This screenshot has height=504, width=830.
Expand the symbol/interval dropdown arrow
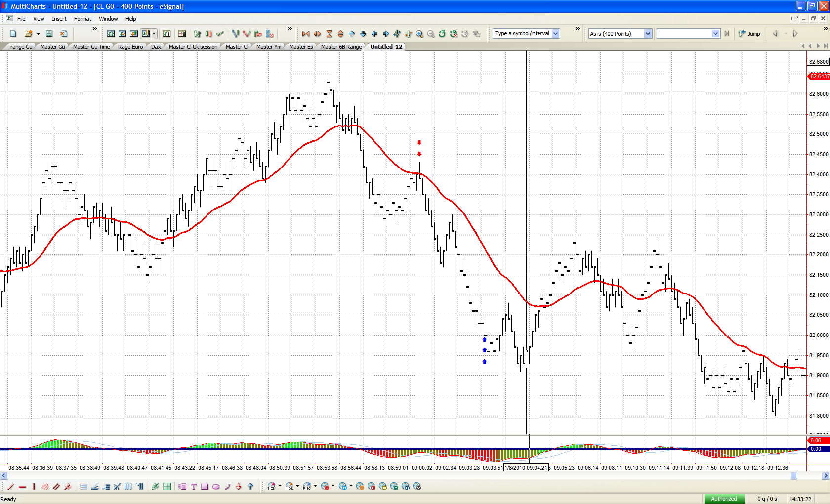coord(556,34)
